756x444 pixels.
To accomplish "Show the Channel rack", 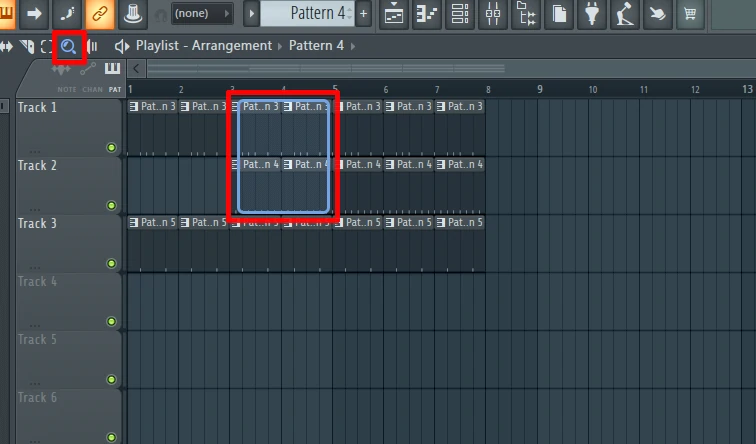I will click(460, 14).
